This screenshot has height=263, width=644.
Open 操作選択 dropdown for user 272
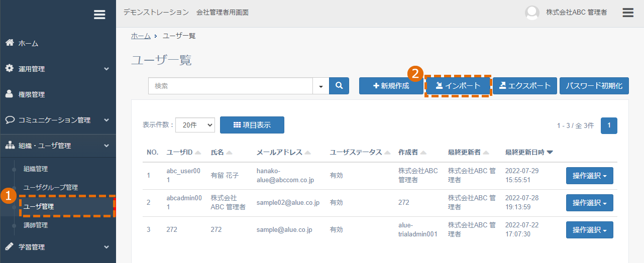pos(590,230)
